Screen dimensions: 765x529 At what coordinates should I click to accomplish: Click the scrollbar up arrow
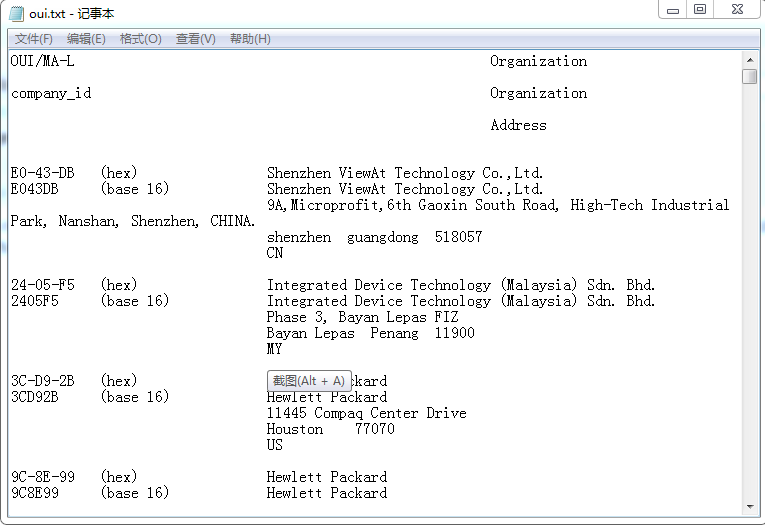click(x=749, y=60)
